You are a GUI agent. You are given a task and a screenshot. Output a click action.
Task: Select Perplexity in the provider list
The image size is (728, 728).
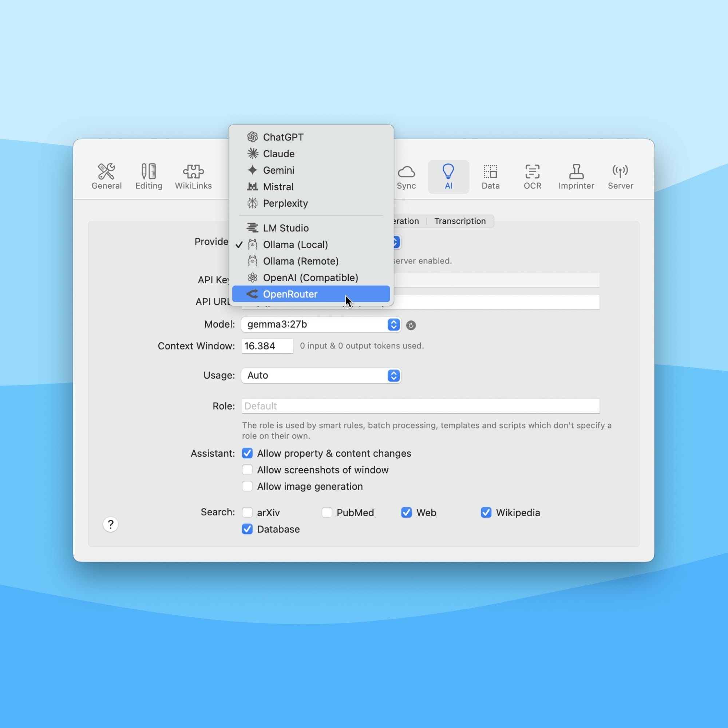point(311,203)
